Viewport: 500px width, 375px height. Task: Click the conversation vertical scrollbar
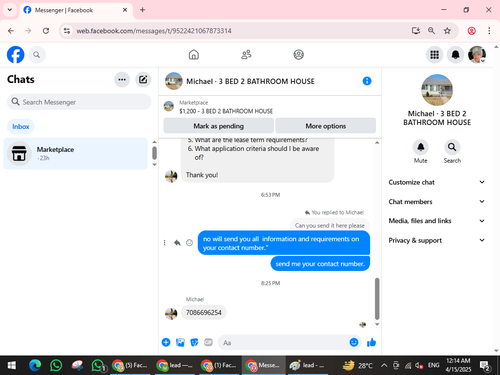tap(377, 298)
